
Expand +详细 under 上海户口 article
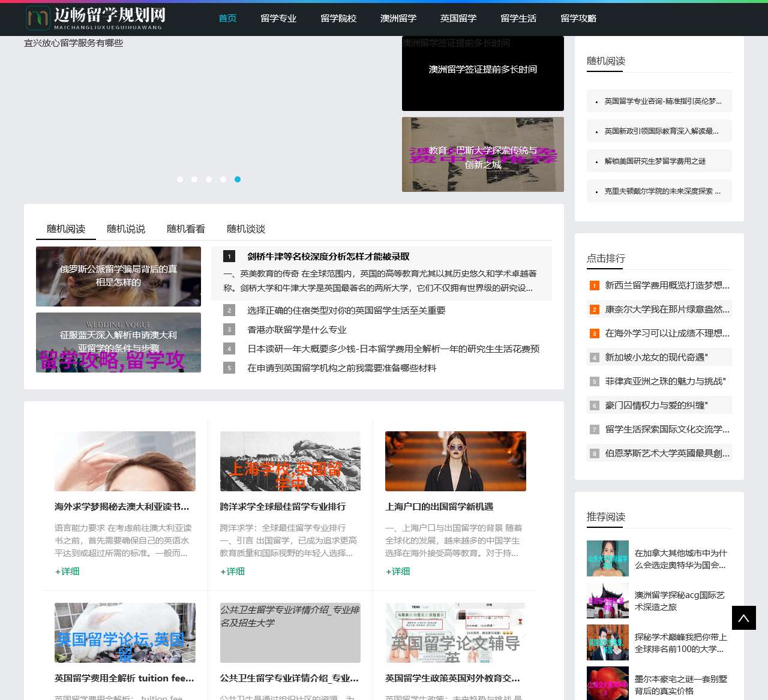398,571
